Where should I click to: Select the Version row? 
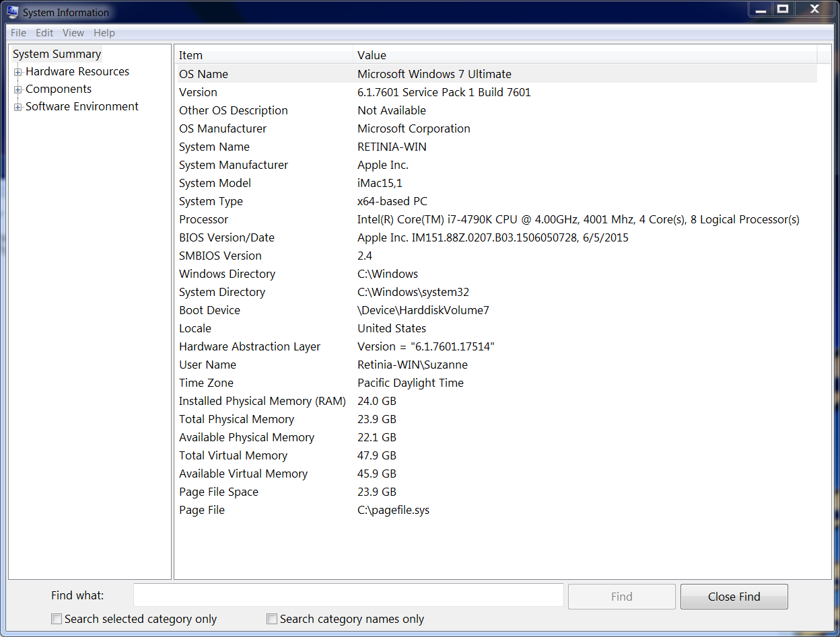pos(497,92)
